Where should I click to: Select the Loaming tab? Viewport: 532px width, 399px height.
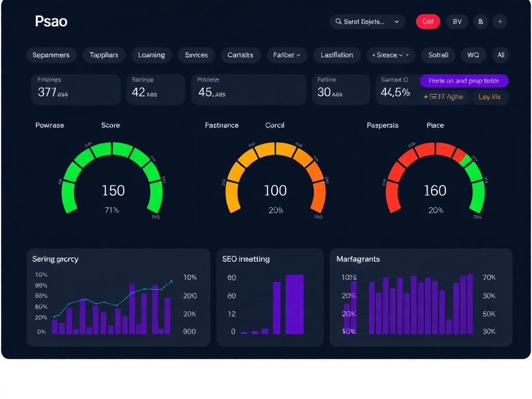pyautogui.click(x=151, y=55)
